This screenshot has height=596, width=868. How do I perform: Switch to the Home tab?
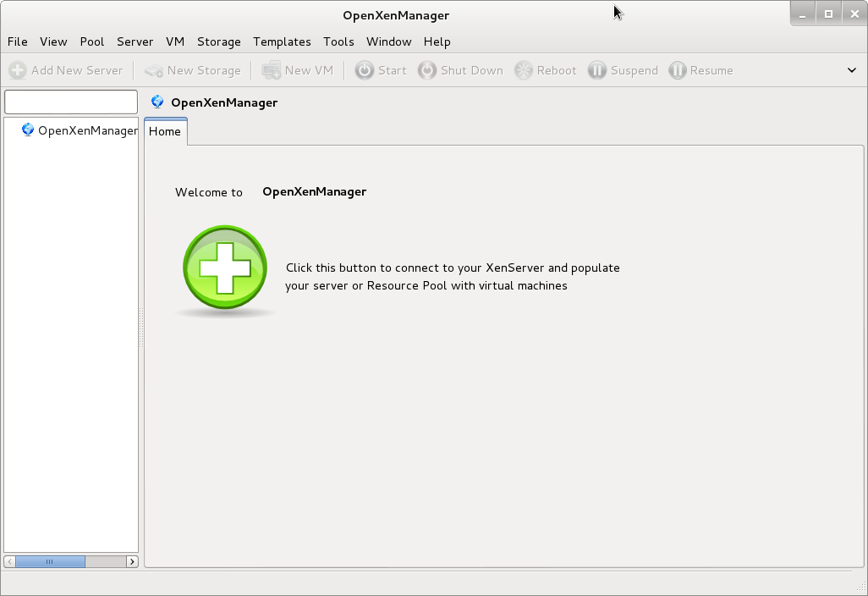point(165,131)
